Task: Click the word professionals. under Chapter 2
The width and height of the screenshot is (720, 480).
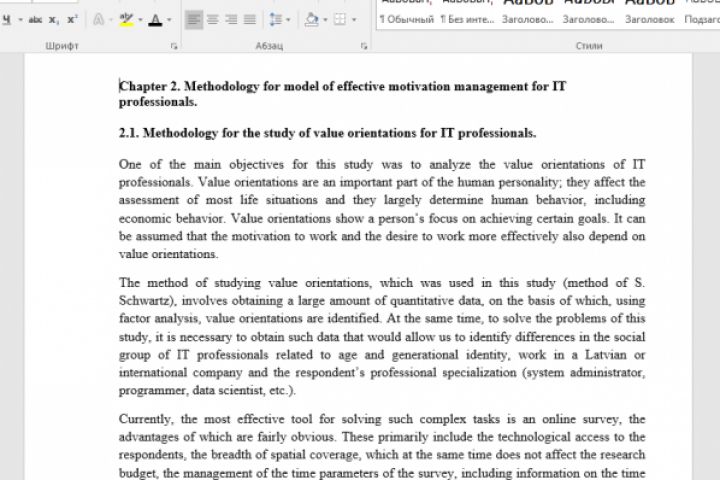Action: coord(158,102)
